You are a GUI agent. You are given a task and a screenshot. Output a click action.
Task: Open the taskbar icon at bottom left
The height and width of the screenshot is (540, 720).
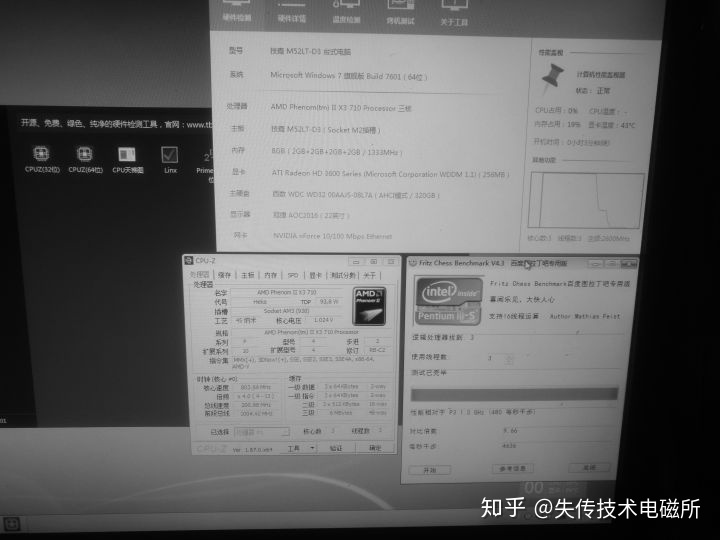click(11, 524)
